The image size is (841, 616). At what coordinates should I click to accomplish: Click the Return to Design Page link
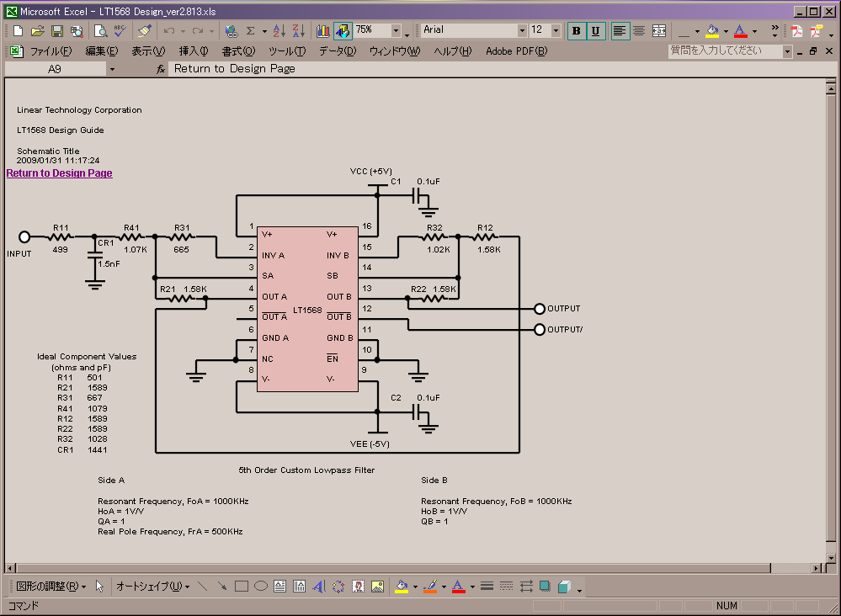(60, 173)
